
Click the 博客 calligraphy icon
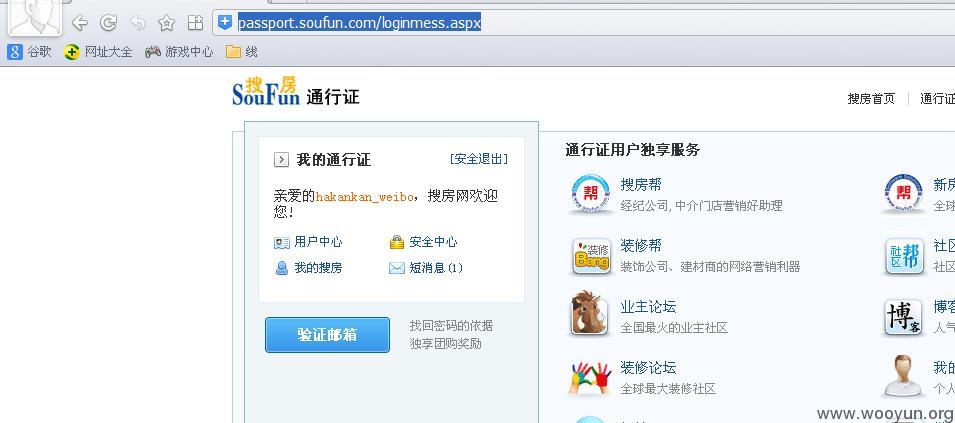[x=904, y=316]
